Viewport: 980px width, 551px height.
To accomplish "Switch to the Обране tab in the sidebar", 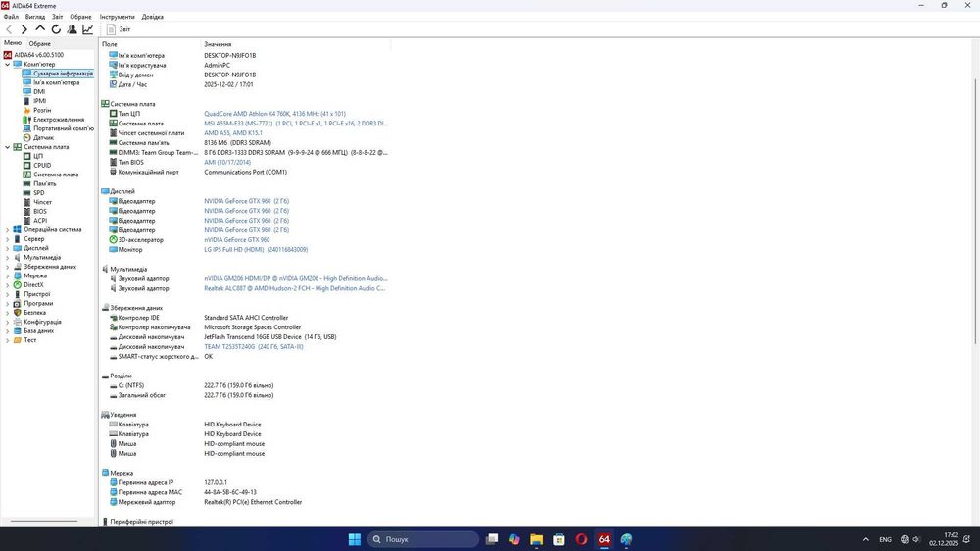I will coord(39,44).
